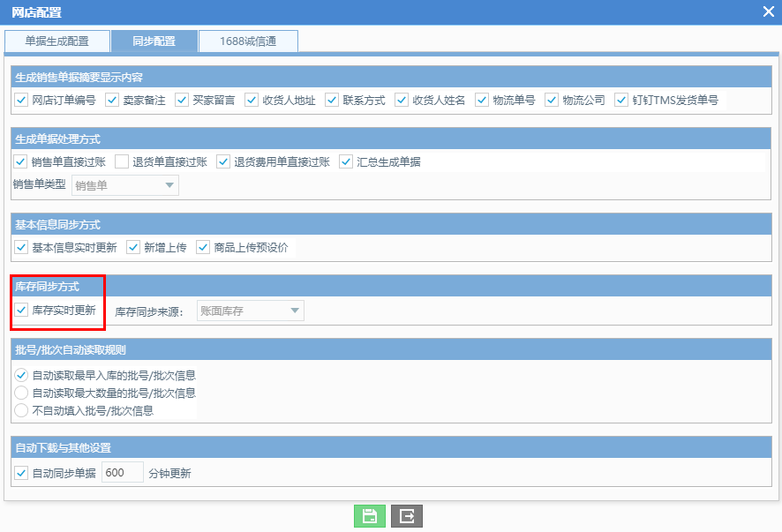Image resolution: width=782 pixels, height=532 pixels.
Task: Uncheck the 新增上传 checkbox
Action: 132,247
